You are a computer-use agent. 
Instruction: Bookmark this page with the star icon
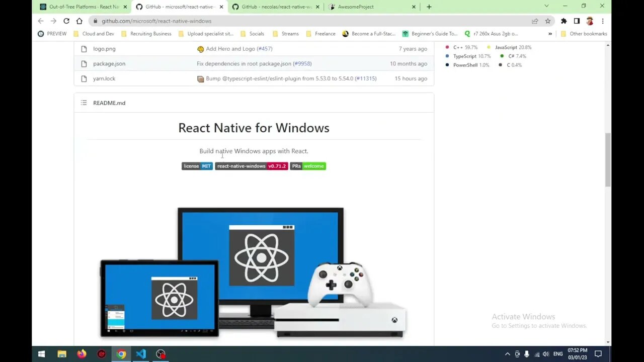click(x=548, y=21)
